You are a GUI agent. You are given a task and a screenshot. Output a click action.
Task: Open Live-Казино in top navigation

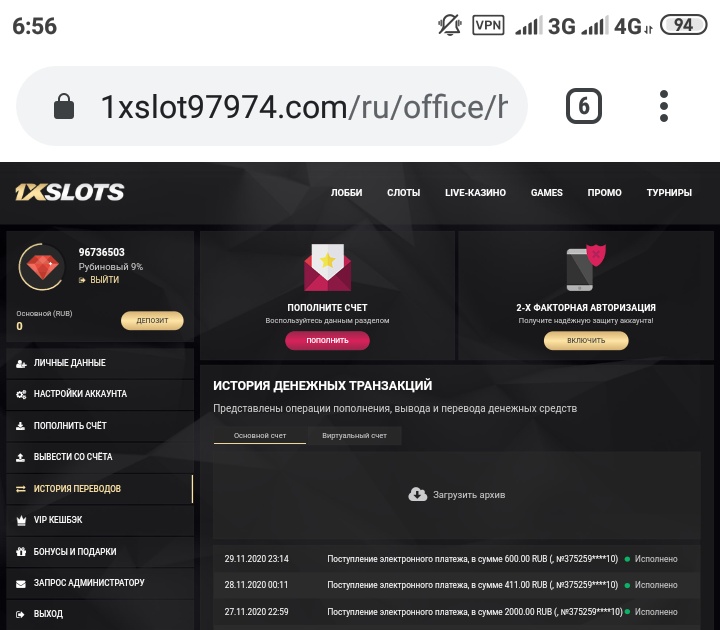(475, 192)
